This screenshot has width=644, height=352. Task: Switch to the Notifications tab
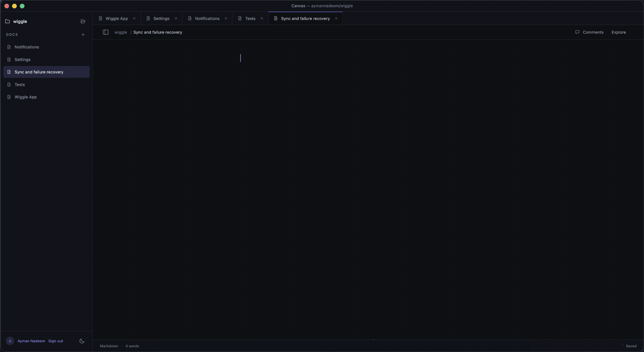click(x=207, y=19)
